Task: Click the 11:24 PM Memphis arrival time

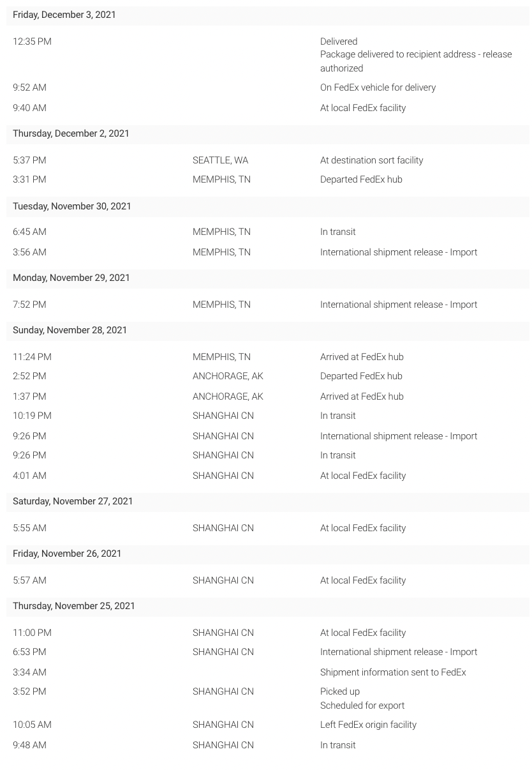Action: pyautogui.click(x=32, y=357)
